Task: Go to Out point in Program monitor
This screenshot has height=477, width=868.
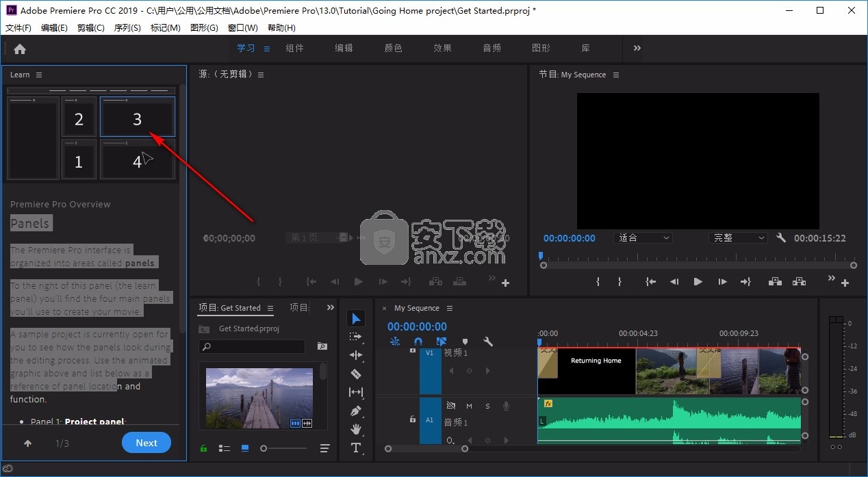Action: coord(746,282)
